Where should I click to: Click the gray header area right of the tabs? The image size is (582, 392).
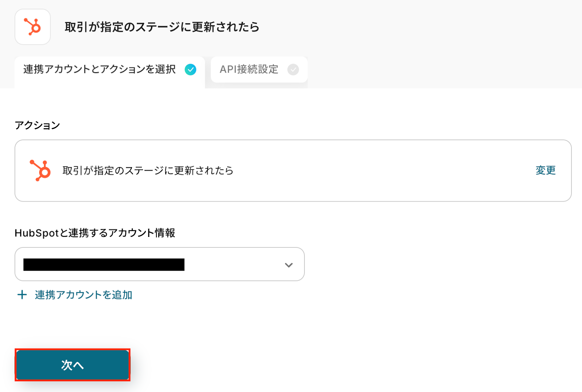pos(436,69)
